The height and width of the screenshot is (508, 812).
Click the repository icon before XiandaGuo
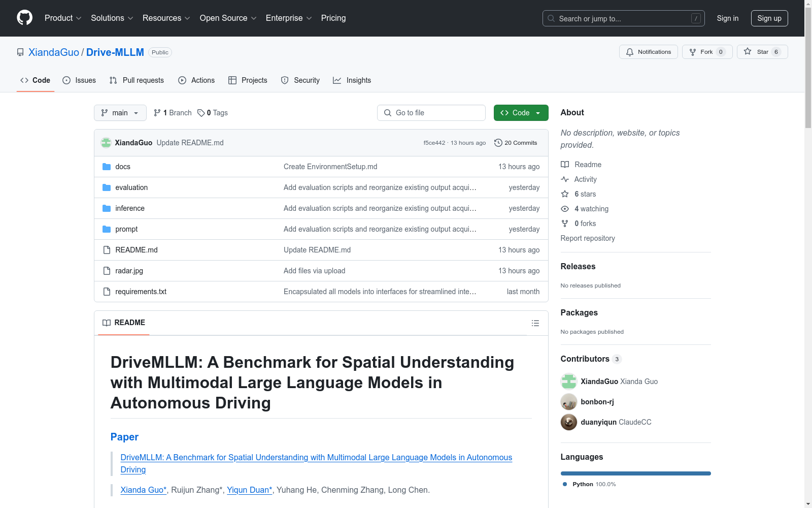point(20,52)
